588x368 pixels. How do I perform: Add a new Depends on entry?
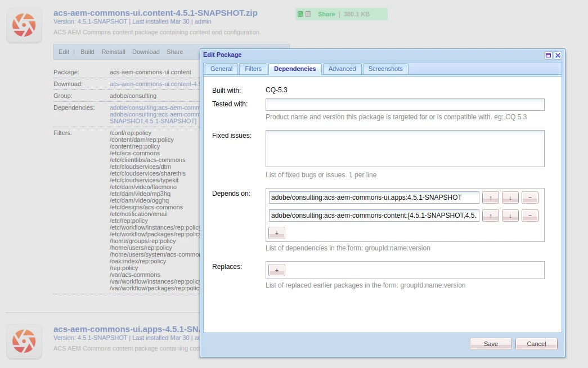point(277,233)
